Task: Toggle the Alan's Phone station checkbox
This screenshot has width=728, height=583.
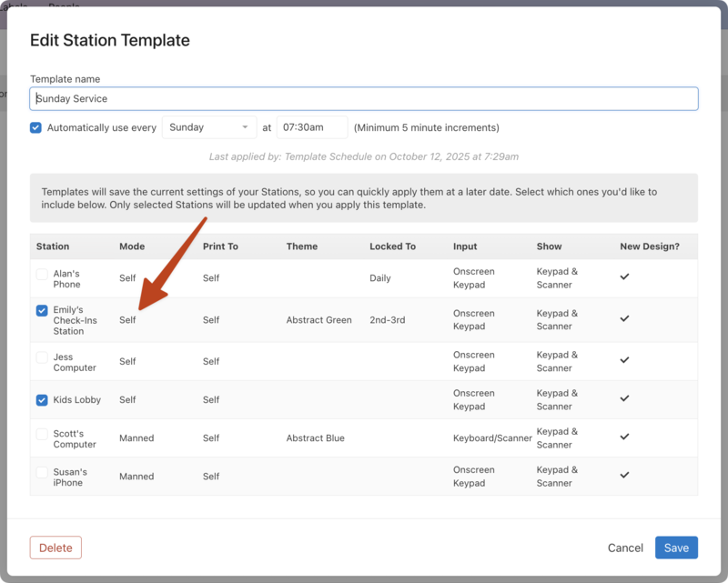Action: point(42,274)
